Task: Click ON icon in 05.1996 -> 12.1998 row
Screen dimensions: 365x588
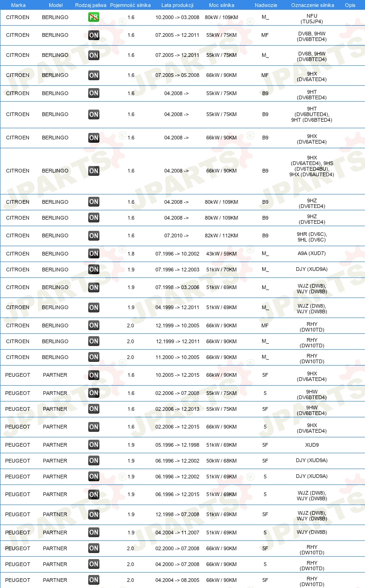Action: click(94, 445)
